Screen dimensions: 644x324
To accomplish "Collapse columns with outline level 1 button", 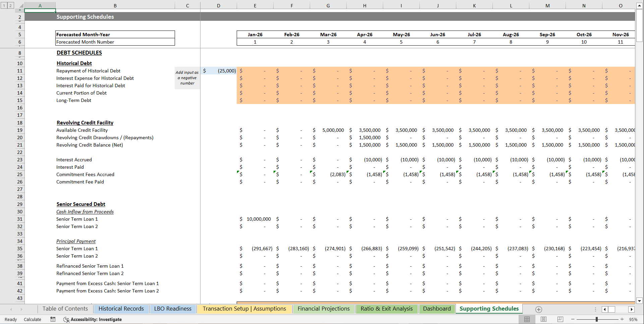I will [x=4, y=5].
